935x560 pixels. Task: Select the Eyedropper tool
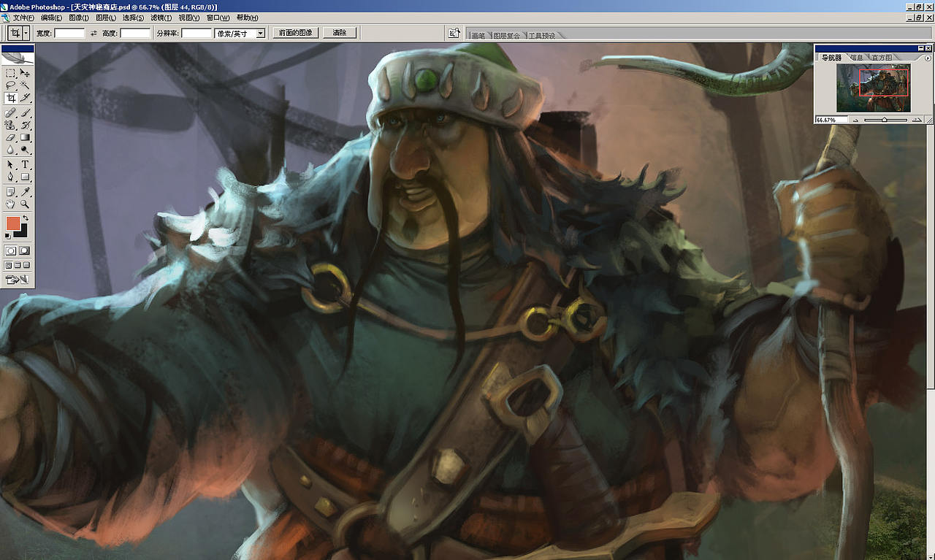[x=25, y=192]
